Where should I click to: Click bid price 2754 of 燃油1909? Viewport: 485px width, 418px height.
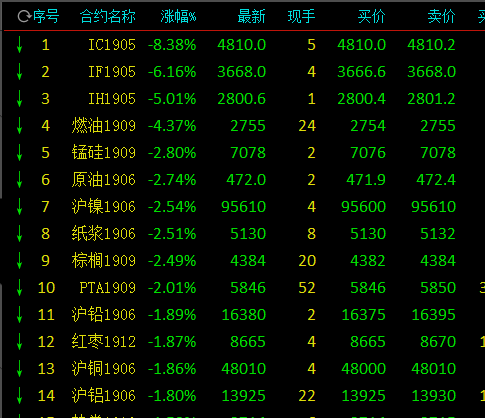click(x=368, y=126)
